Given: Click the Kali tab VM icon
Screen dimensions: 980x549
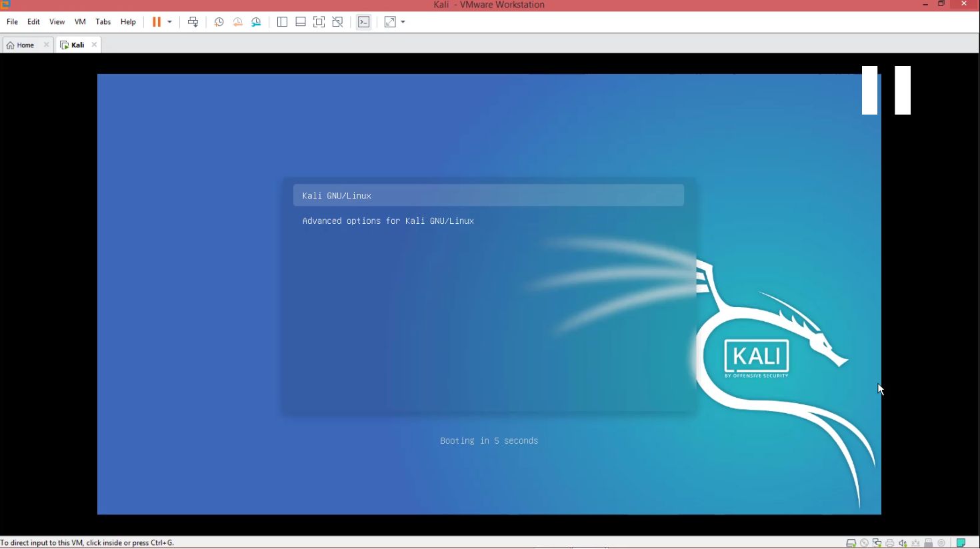Looking at the screenshot, I should (x=64, y=45).
